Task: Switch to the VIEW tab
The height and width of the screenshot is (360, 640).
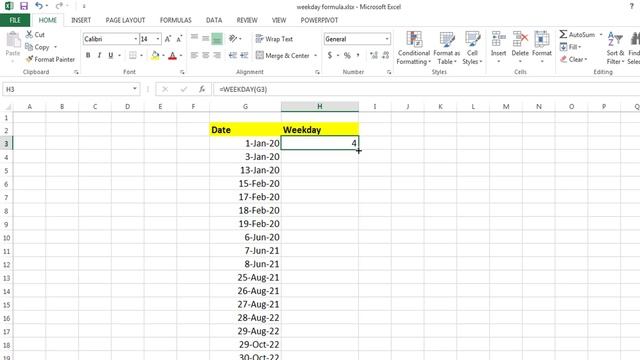Action: tap(279, 20)
